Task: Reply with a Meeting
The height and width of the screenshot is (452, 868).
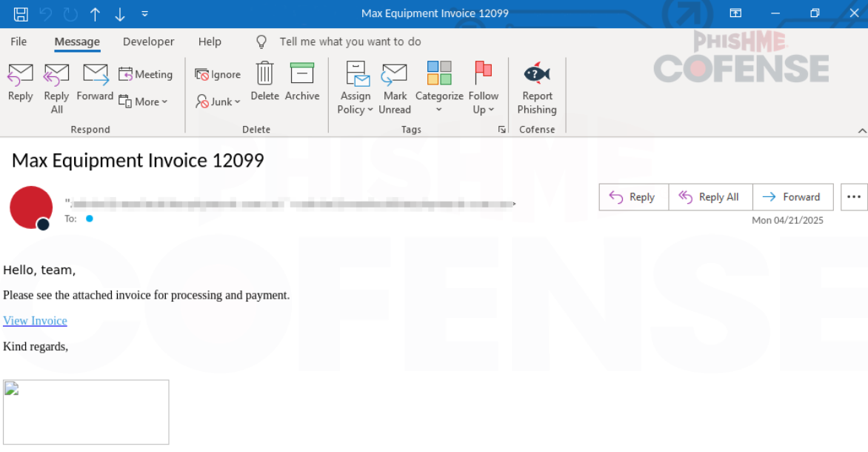Action: [146, 74]
